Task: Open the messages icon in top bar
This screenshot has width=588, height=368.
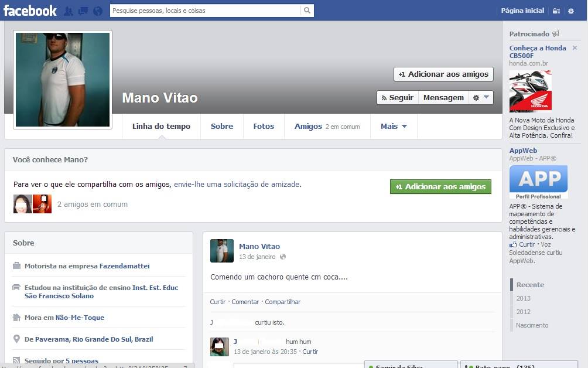Action: [x=83, y=11]
